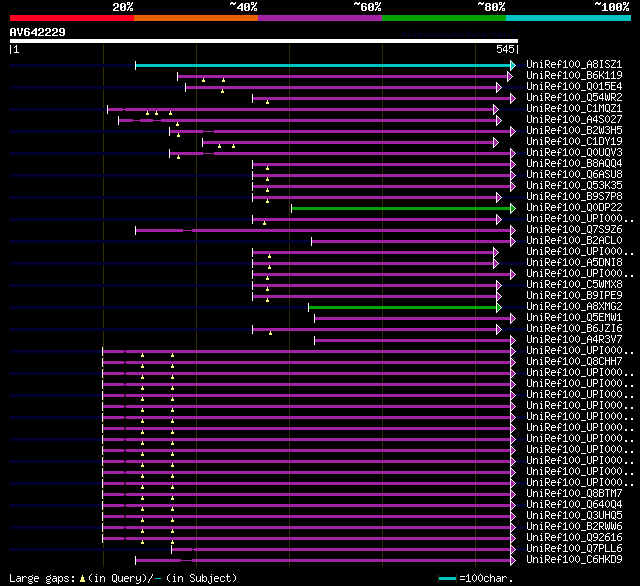Select the UniRef100_B2RWW6 label
Screen dimensions: 640x586
coord(574,527)
